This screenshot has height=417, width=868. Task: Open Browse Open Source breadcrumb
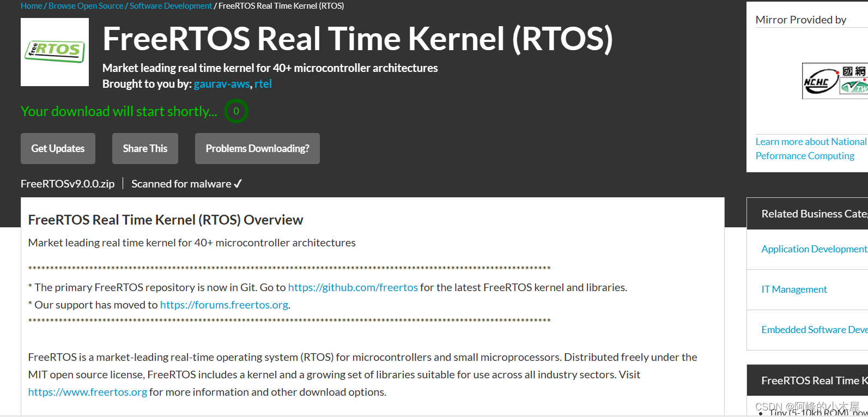86,6
